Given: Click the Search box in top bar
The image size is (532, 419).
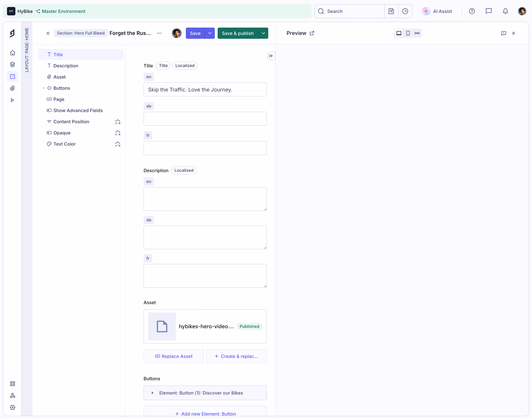Looking at the screenshot, I should (349, 11).
